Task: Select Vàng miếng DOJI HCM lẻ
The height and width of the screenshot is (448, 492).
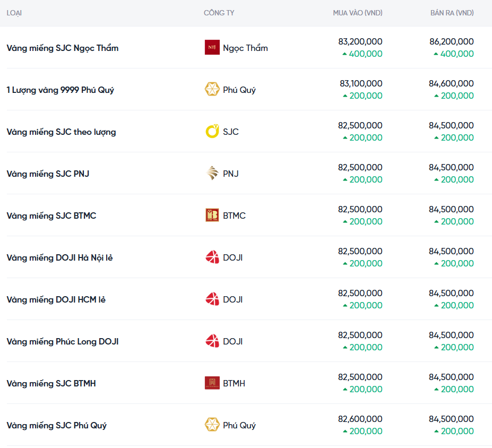Action: [56, 299]
